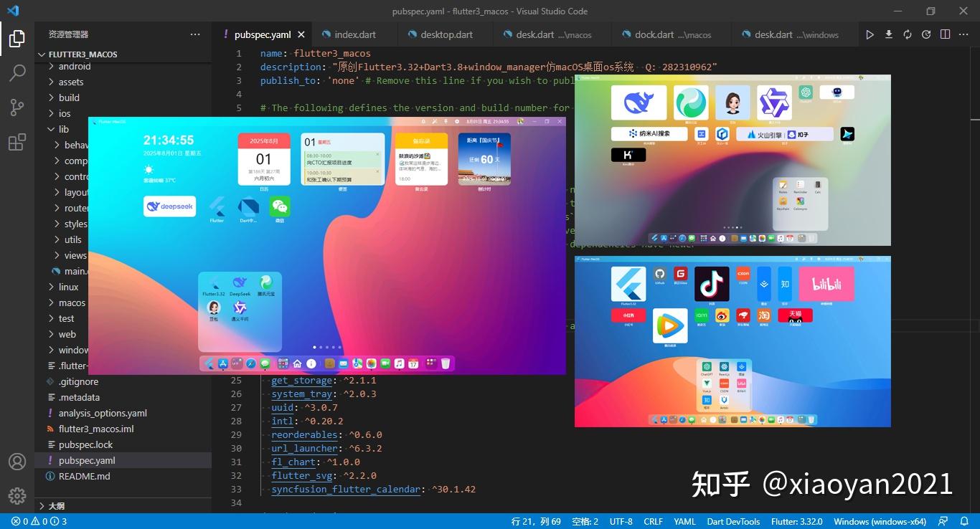
Task: Open the Source Control view
Action: click(17, 107)
